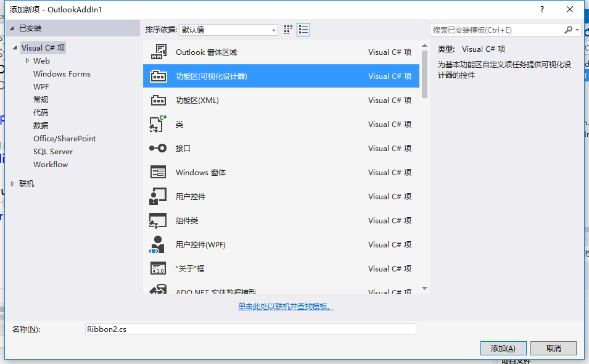Open the search options dropdown arrow

pyautogui.click(x=577, y=30)
